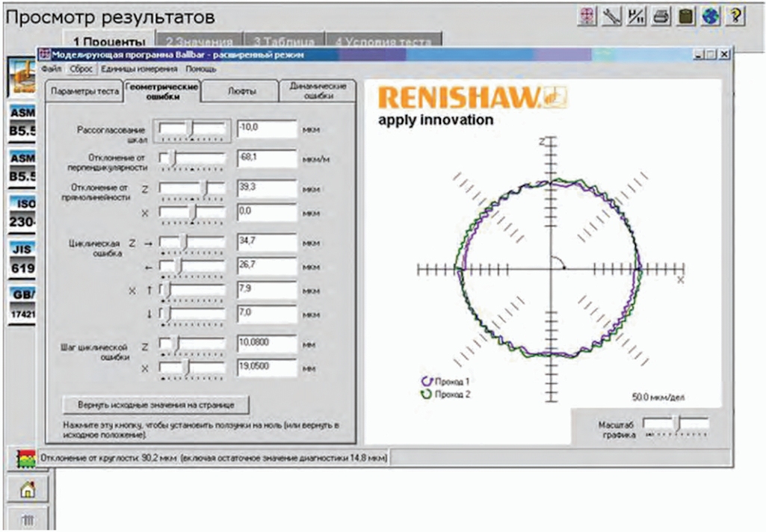Click the printer icon in top toolbar
Viewport: 766px width, 532px height.
pos(661,16)
